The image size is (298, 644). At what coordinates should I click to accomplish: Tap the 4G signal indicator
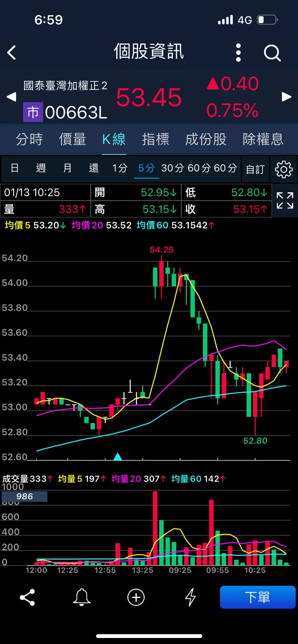point(245,20)
